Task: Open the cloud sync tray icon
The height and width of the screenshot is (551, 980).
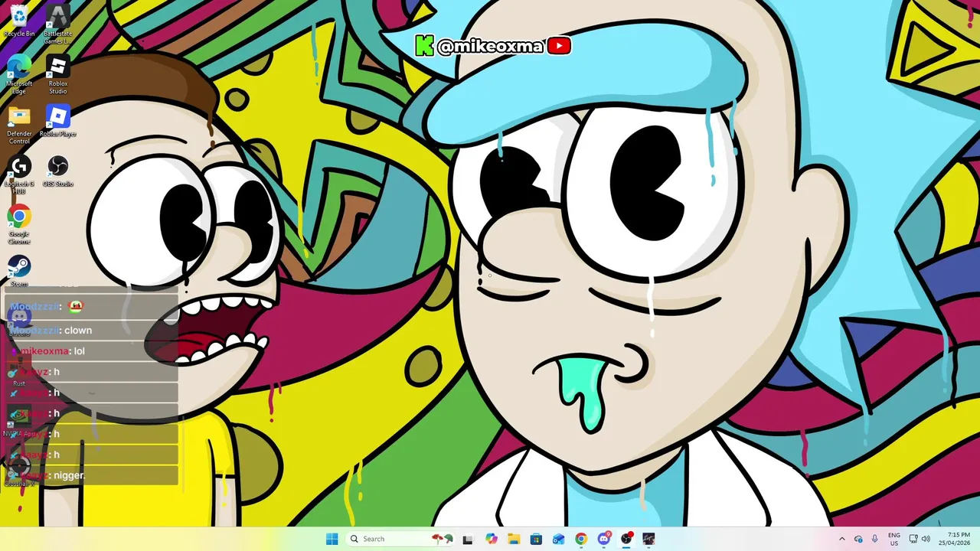Action: point(858,539)
